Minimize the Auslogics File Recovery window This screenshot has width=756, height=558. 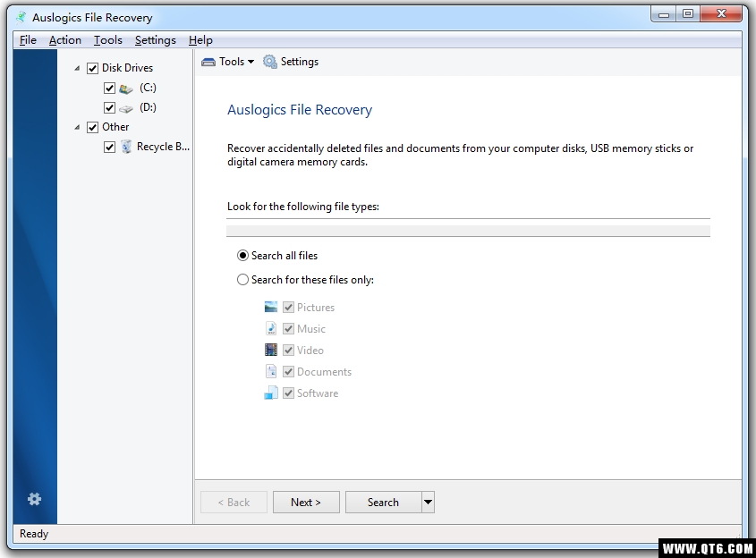pos(664,14)
